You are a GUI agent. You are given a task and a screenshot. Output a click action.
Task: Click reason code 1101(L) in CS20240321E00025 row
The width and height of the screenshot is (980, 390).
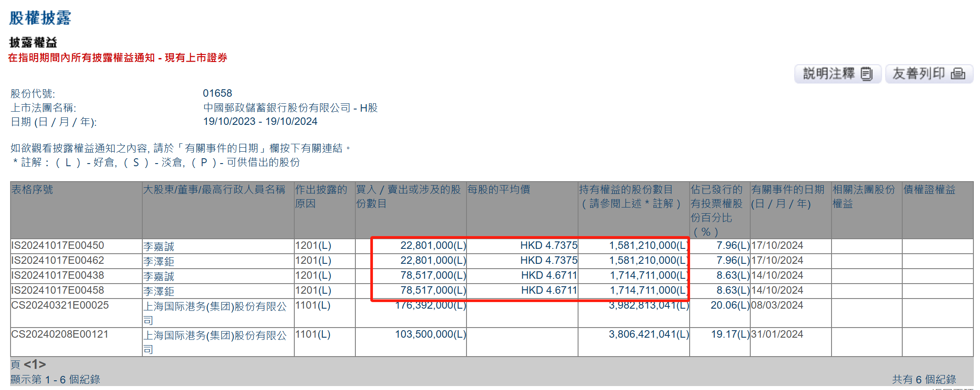(313, 305)
